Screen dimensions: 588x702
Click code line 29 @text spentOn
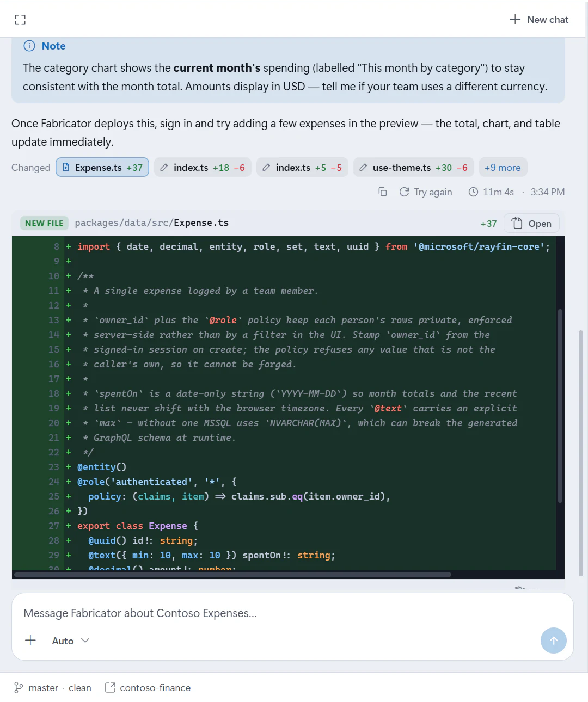click(212, 555)
